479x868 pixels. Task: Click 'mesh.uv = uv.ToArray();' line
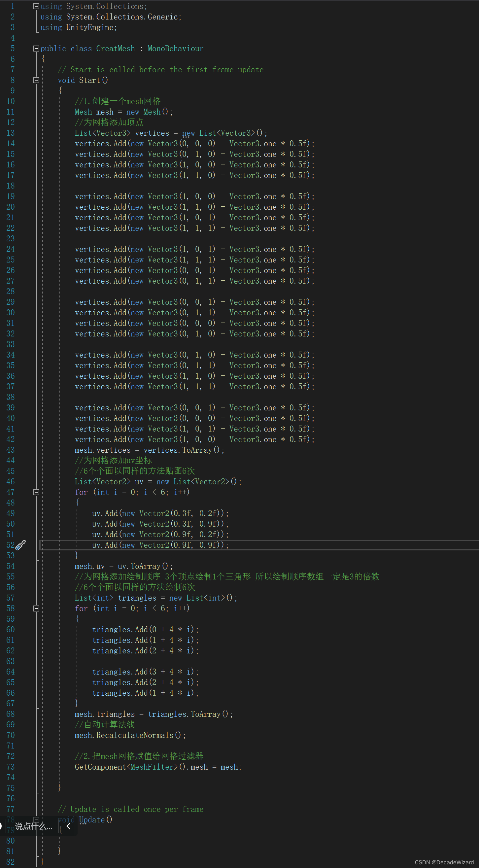click(123, 566)
